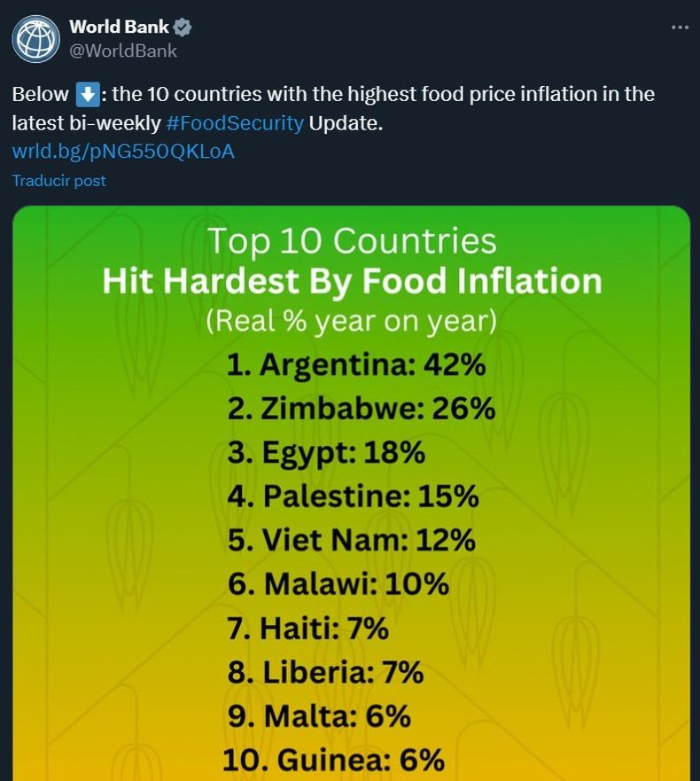
Task: Click the 'Egypt: 18%' entry
Action: click(326, 452)
